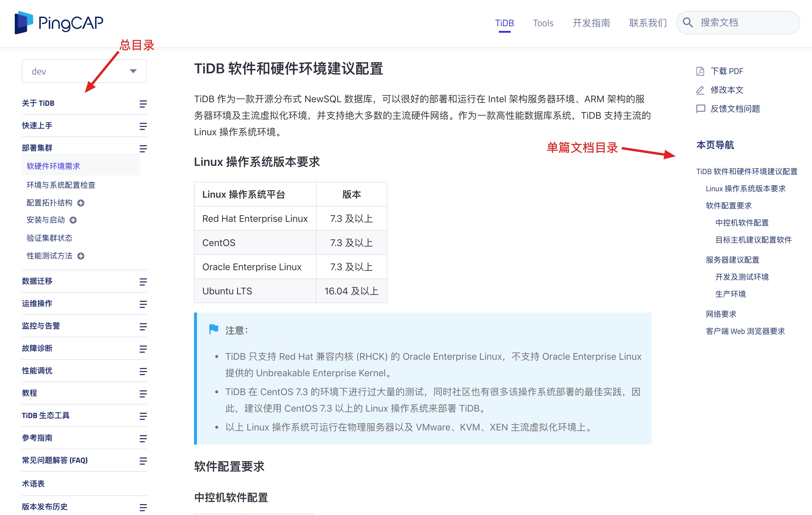The image size is (812, 515).
Task: Toggle the 监控与告警 section menu icon
Action: point(143,327)
